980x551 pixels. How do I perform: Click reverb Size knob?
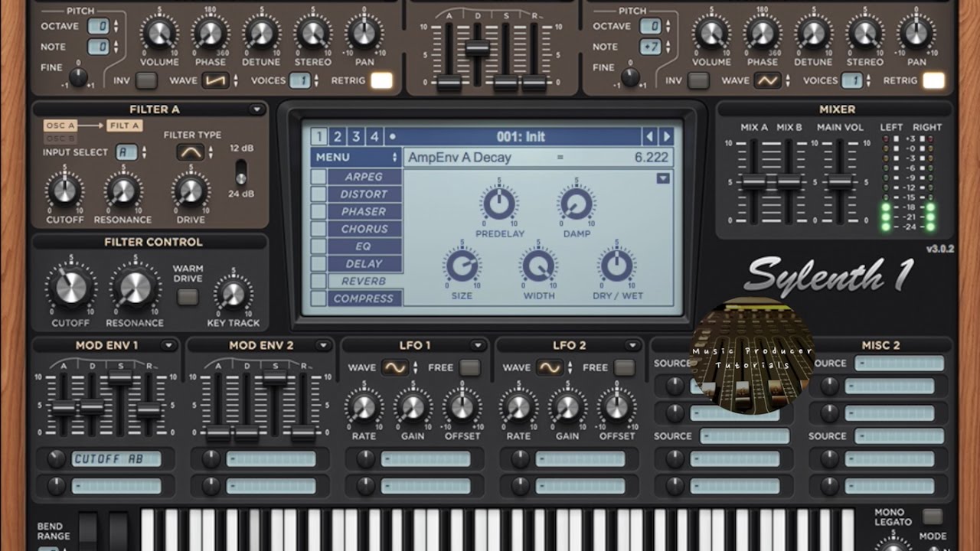[461, 266]
